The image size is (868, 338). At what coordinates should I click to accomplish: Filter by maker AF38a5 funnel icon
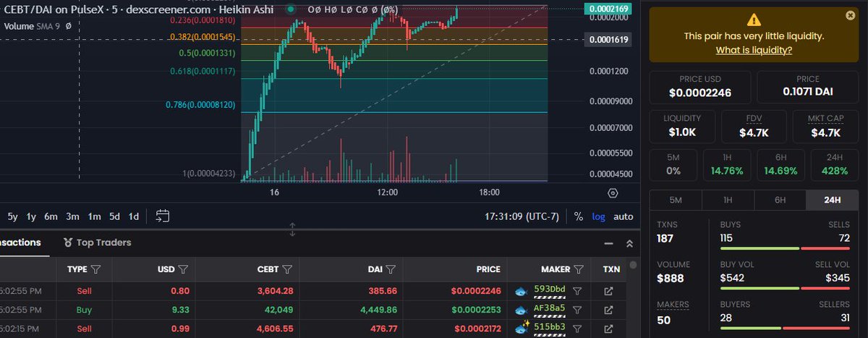[577, 310]
